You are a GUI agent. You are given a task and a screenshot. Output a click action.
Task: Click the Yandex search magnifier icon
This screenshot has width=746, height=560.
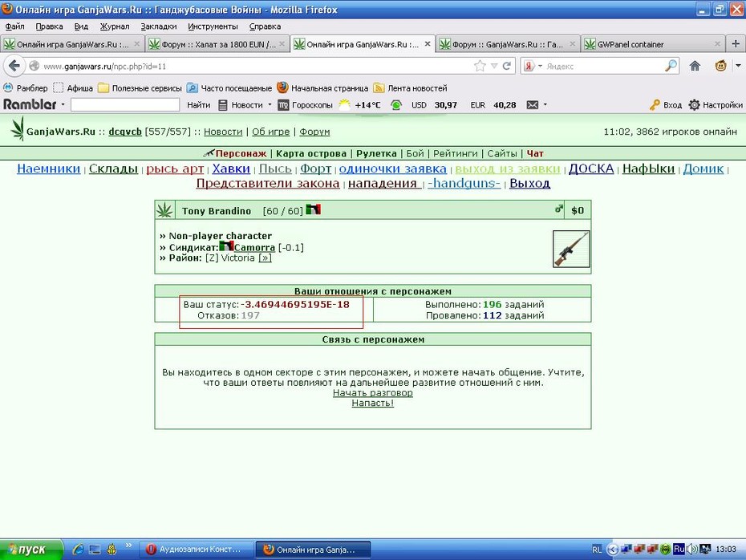tap(671, 66)
